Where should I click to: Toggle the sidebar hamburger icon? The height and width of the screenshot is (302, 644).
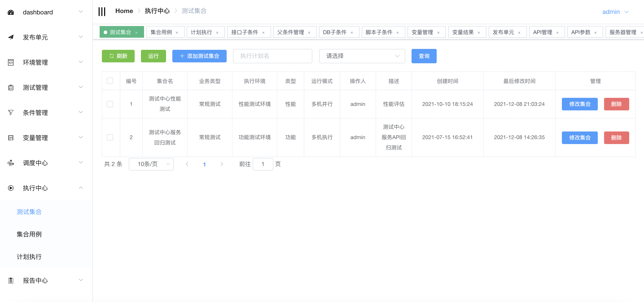pos(102,11)
